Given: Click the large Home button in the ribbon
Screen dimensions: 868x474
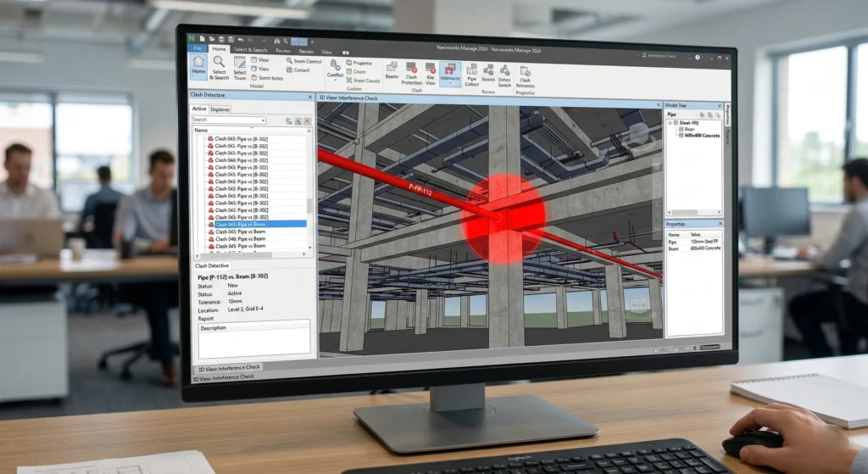Looking at the screenshot, I should click(x=198, y=66).
